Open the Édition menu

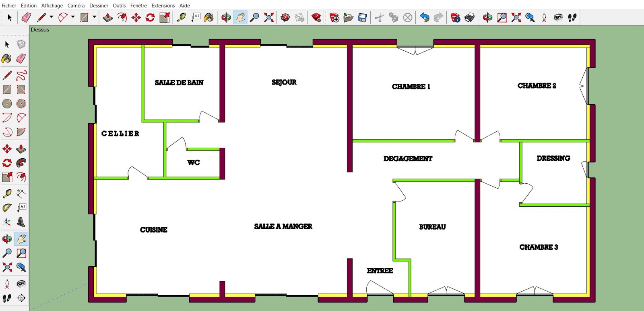pos(29,6)
